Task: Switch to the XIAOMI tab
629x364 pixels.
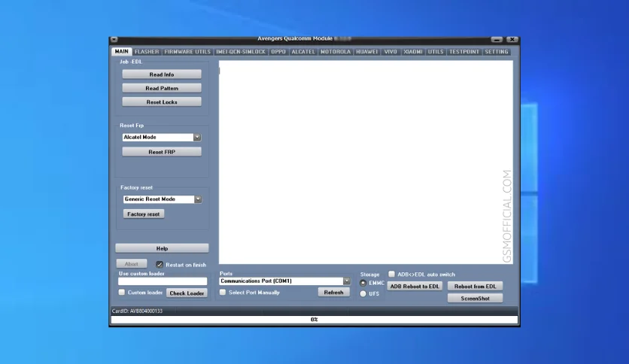Action: (x=413, y=52)
